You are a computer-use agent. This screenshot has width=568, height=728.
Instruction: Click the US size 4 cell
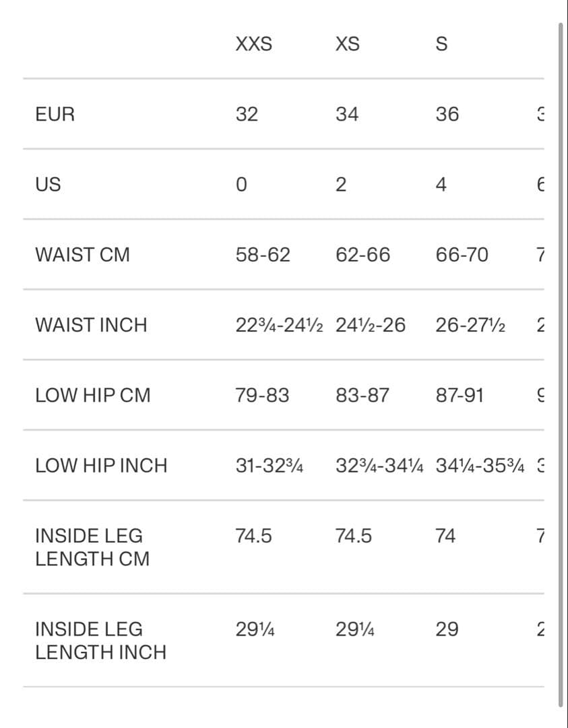[x=441, y=185]
